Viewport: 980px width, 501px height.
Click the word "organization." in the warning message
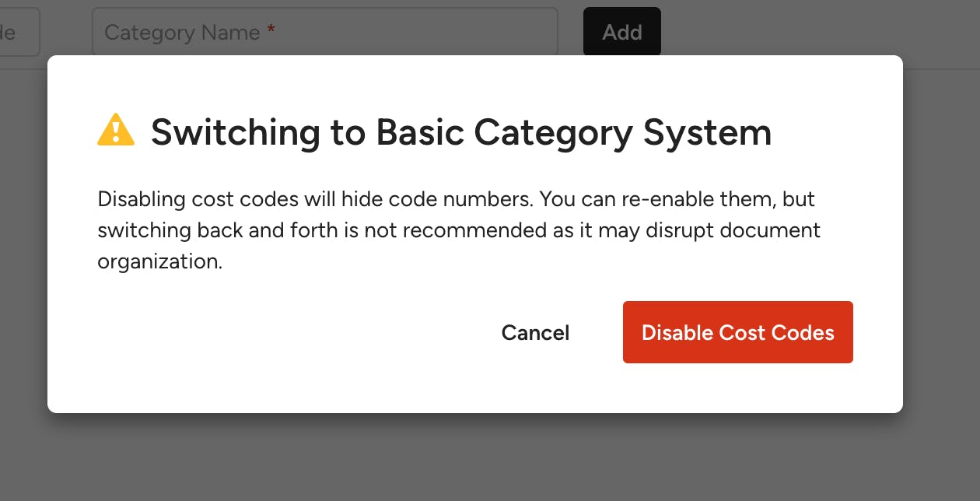pos(159,261)
